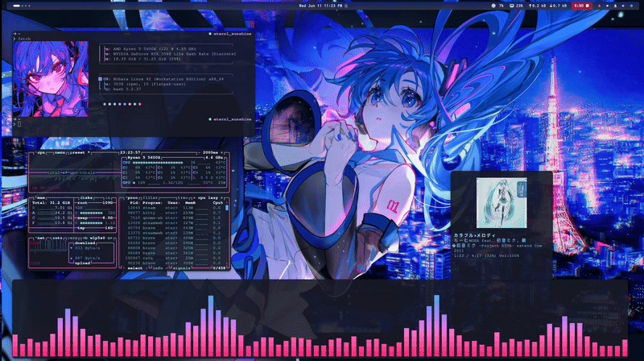
Task: Click the lower eternl_sunshine prompt label
Action: pos(231,119)
